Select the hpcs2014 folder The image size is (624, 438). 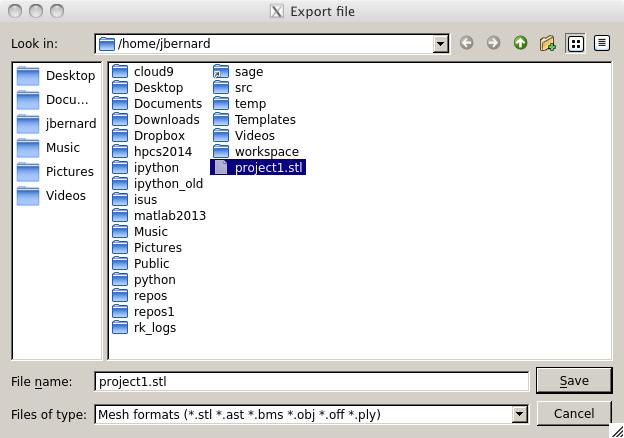click(152, 152)
